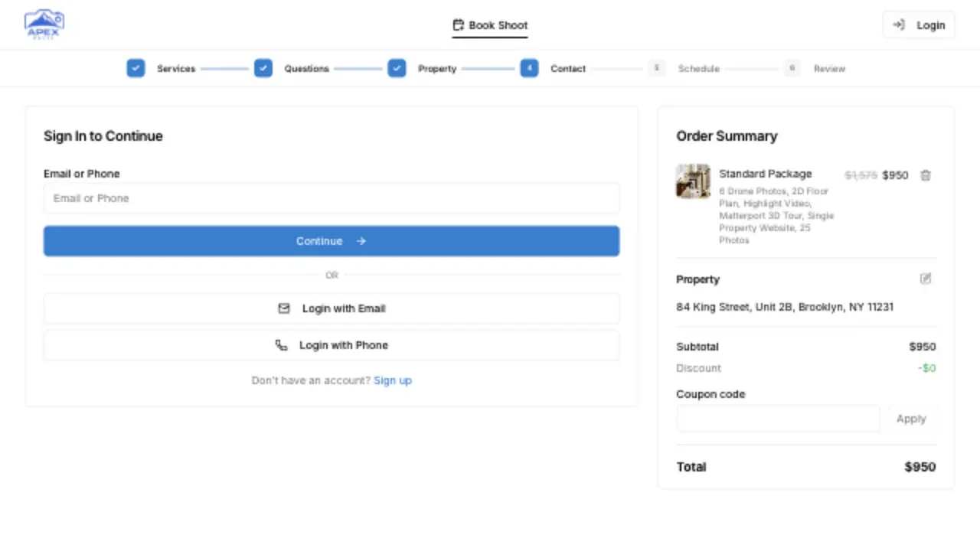Click the Discount -$0 value
Screen dimensions: 980x551
coord(927,368)
